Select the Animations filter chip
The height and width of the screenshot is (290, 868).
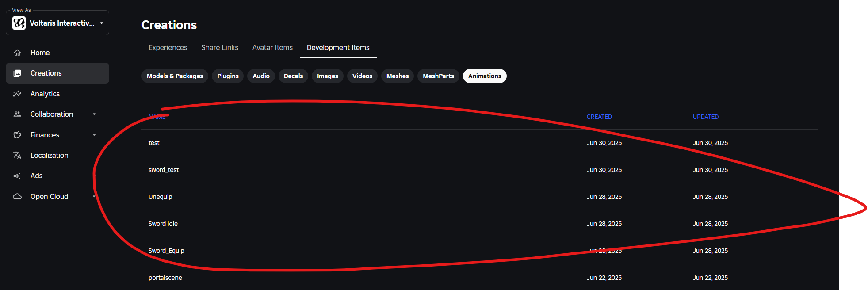tap(485, 76)
